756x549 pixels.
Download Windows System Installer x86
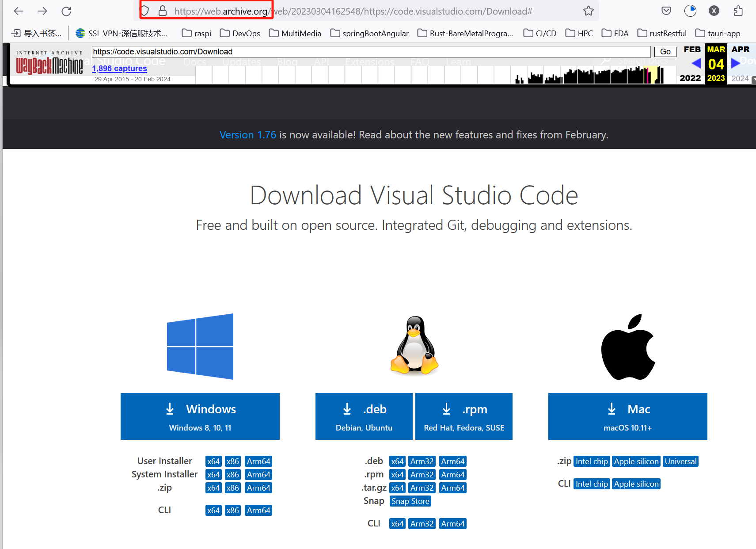[x=233, y=475]
